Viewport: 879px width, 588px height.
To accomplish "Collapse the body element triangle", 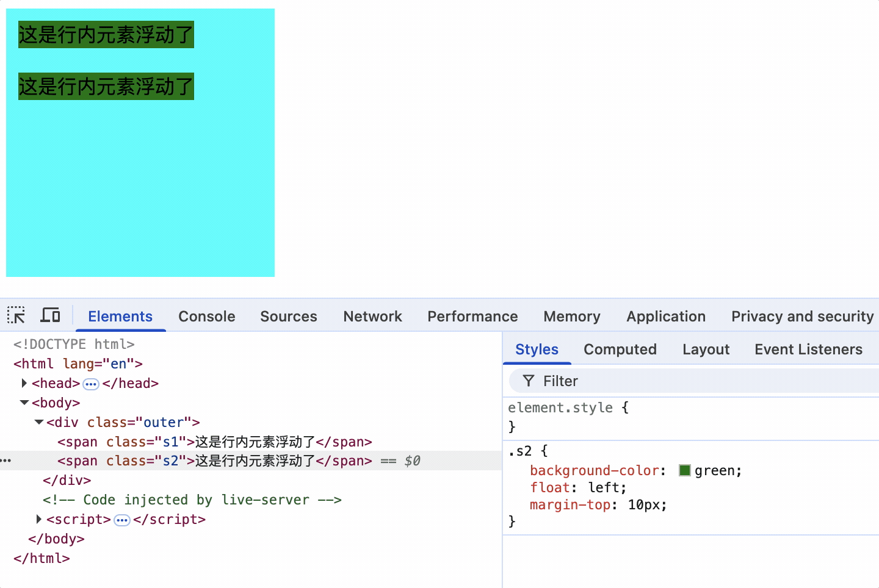I will pos(24,403).
